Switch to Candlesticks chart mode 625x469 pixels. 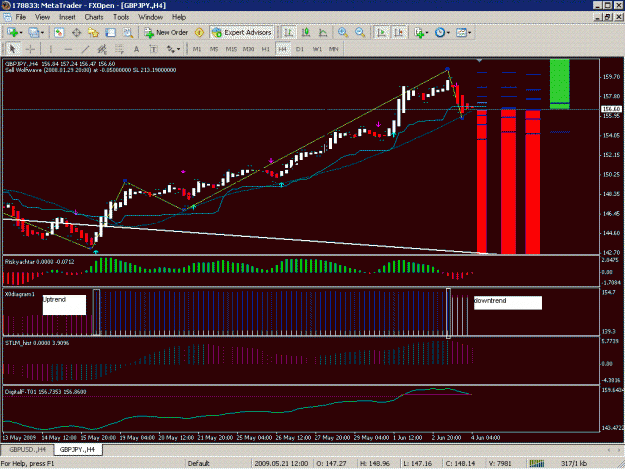pos(306,33)
